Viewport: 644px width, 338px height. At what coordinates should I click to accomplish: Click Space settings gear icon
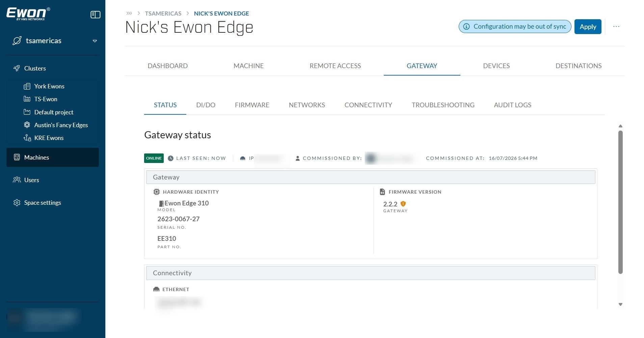tap(17, 202)
